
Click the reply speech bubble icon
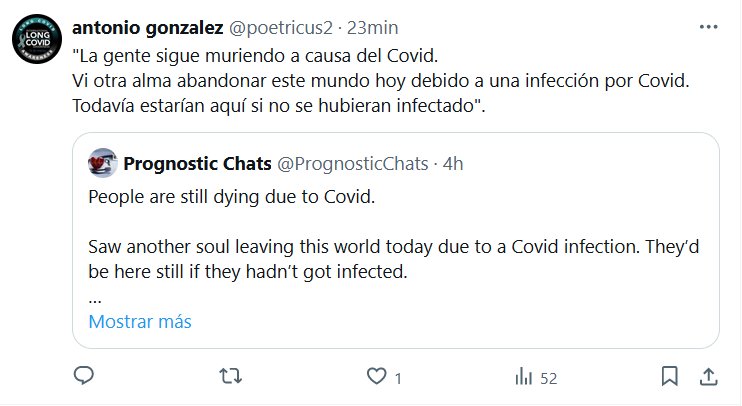coord(84,377)
